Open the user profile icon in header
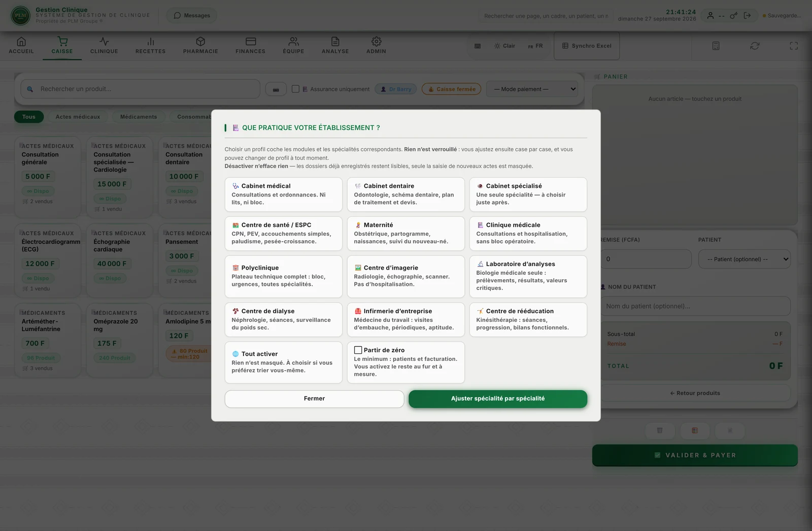Viewport: 812px width, 531px height. (710, 16)
